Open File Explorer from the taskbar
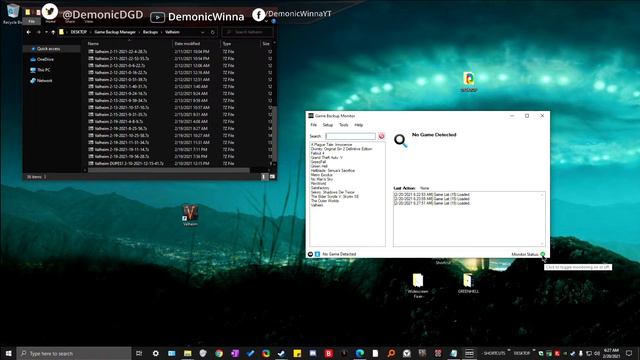This screenshot has width=640, height=360. (187, 353)
